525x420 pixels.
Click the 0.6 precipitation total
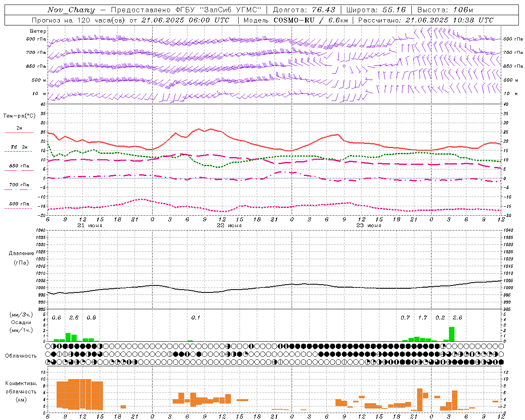(x=57, y=317)
